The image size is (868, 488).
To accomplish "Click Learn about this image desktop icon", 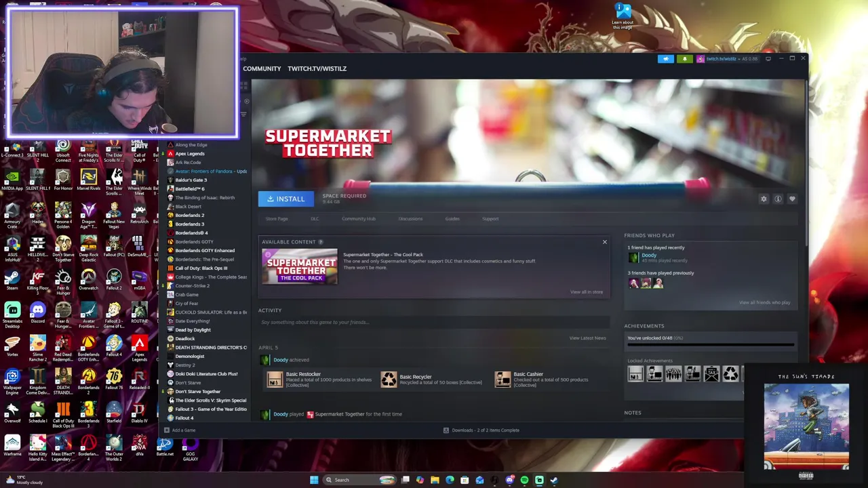I will [623, 16].
